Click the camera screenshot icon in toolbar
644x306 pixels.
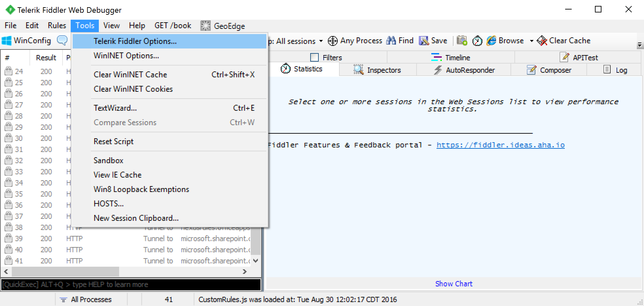coord(462,41)
